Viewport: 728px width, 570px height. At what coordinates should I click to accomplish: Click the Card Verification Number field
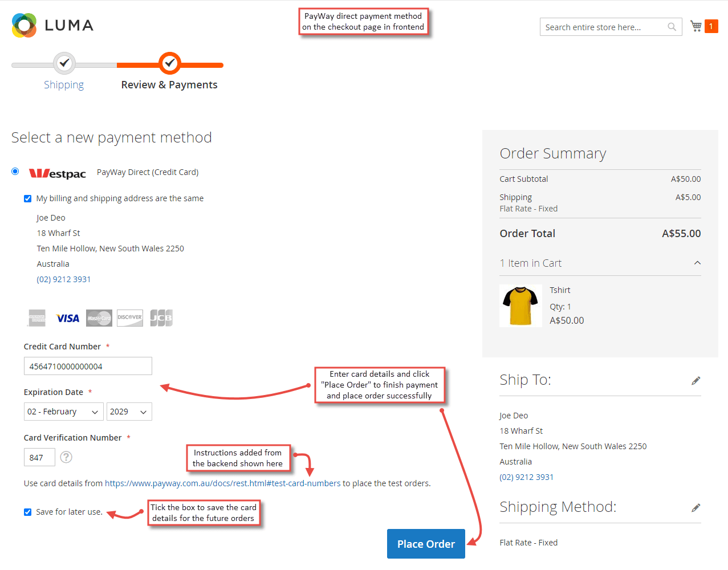point(39,457)
